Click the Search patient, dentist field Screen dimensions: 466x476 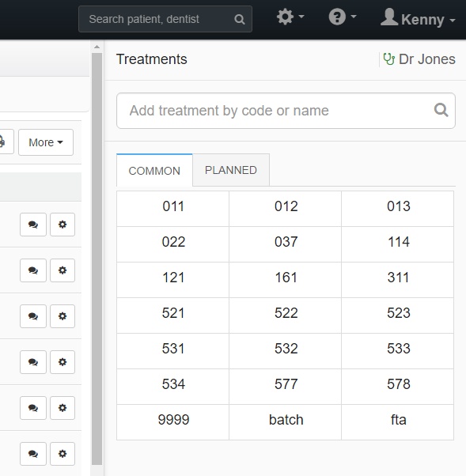tap(165, 19)
